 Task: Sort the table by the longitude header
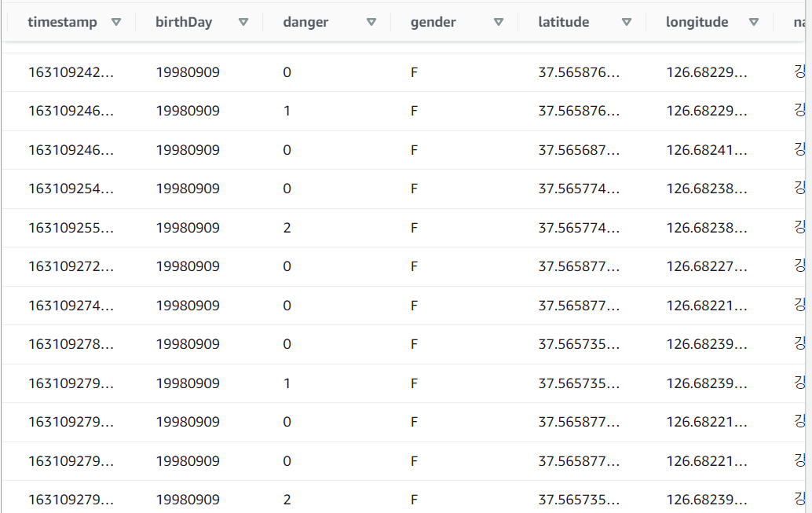pyautogui.click(x=697, y=22)
